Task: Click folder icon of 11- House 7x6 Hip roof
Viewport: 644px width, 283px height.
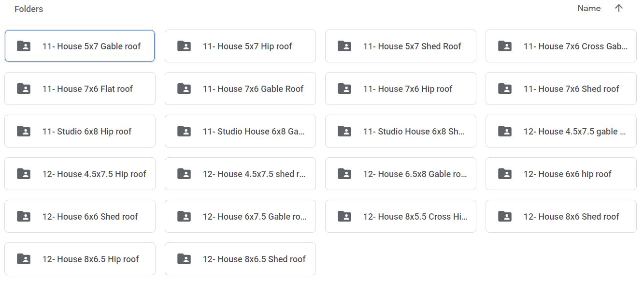Action: coord(344,89)
